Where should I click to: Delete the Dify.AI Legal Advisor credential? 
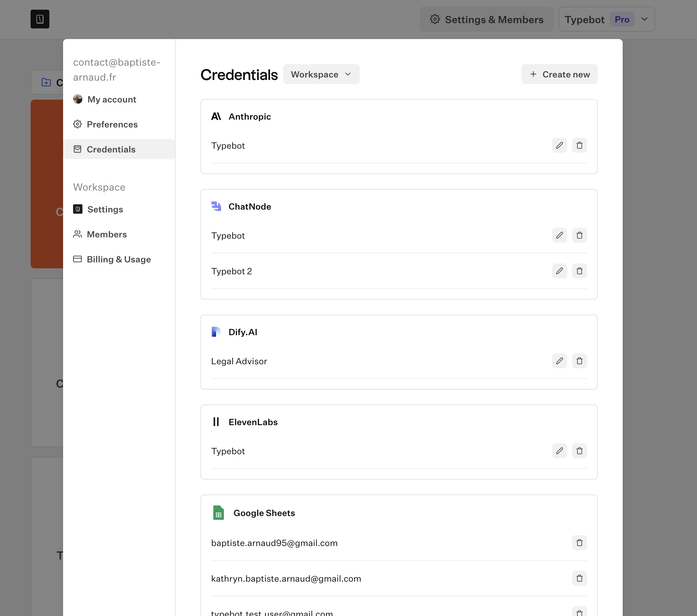579,361
